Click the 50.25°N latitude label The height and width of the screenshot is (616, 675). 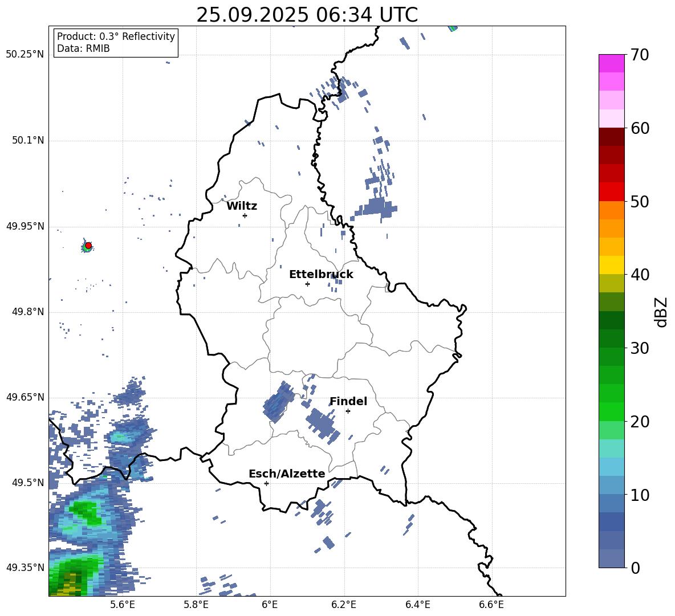(x=25, y=55)
